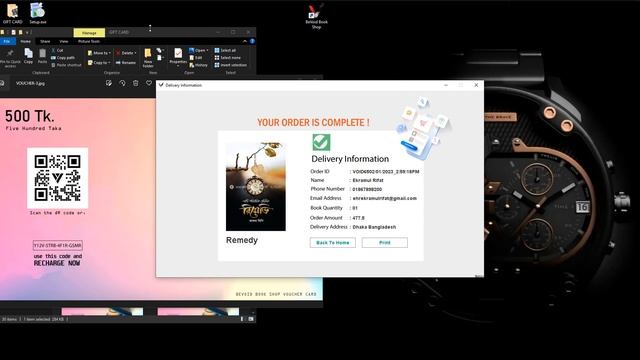Click Rename in the Organize group
Viewport: 640px width, 360px height.
point(126,62)
